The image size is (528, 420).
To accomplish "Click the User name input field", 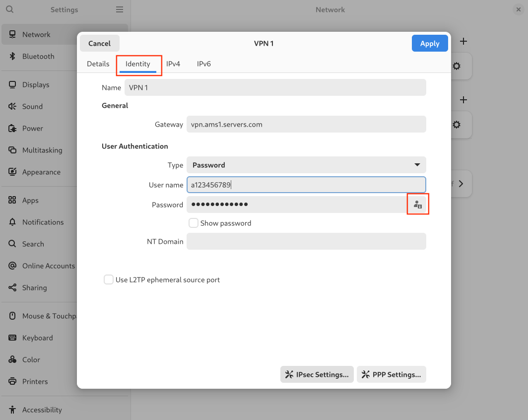I will pyautogui.click(x=306, y=185).
